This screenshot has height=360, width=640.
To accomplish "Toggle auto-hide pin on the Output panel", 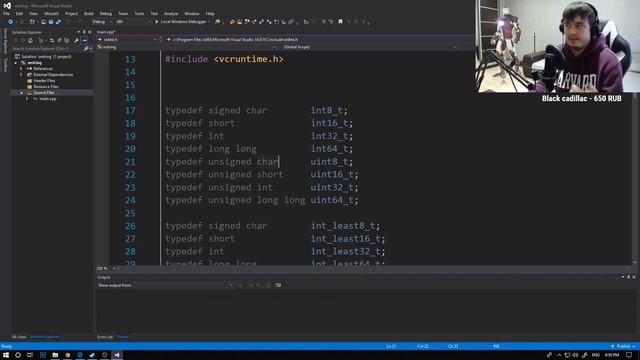I will (629, 277).
